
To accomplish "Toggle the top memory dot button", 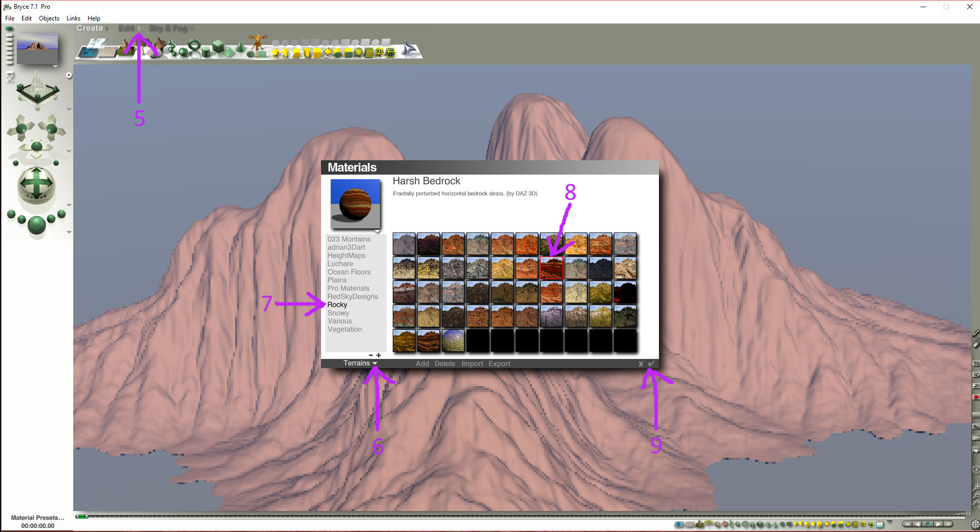I will click(x=9, y=28).
